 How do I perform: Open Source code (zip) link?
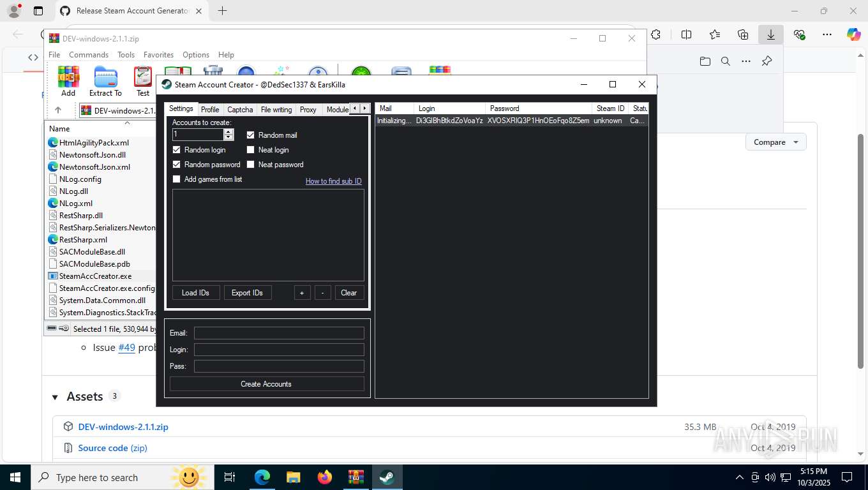pyautogui.click(x=112, y=448)
